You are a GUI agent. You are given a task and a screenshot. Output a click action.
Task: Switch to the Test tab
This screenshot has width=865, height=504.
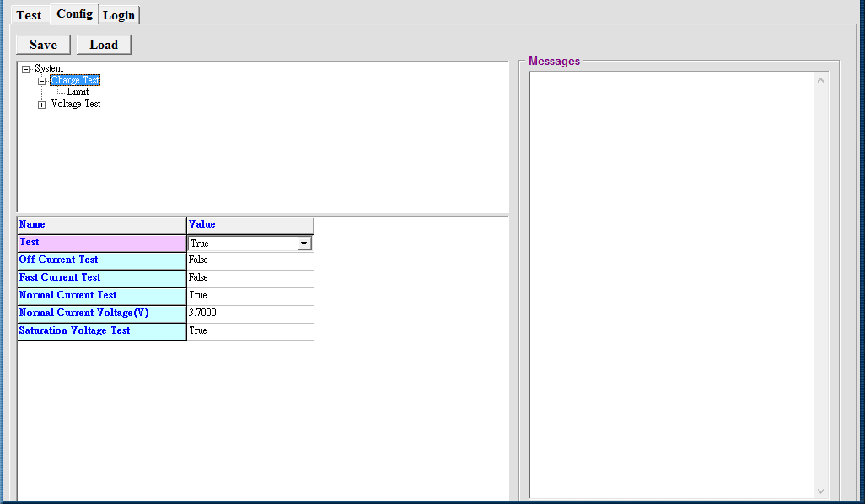tap(29, 15)
